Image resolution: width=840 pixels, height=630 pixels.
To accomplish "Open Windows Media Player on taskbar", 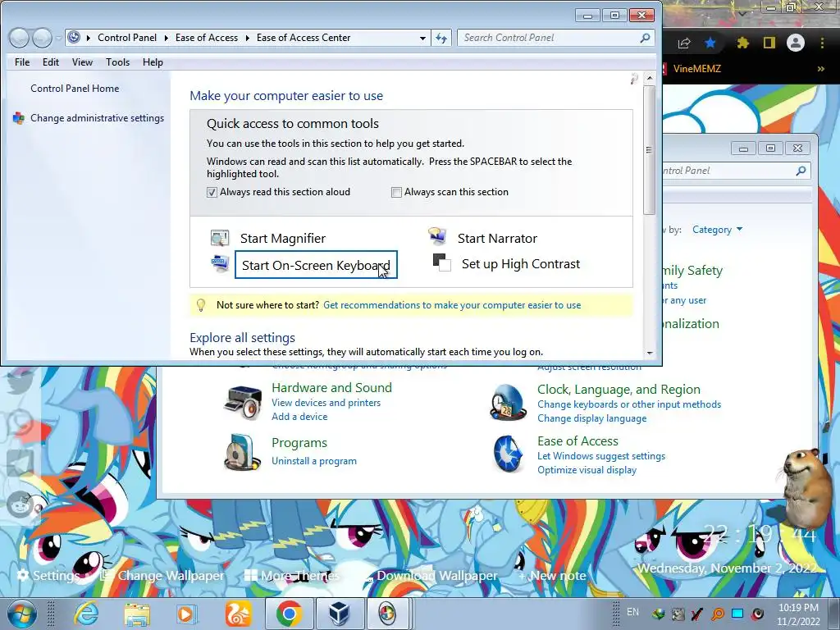I will click(186, 614).
